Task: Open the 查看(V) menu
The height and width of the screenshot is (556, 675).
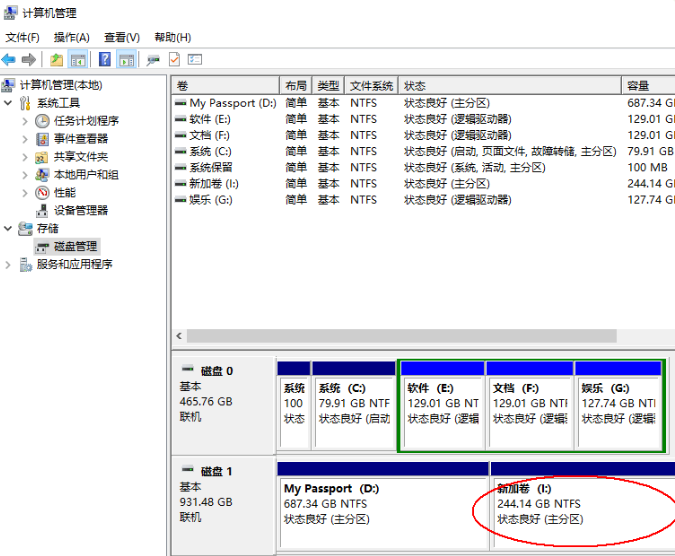Action: point(122,37)
